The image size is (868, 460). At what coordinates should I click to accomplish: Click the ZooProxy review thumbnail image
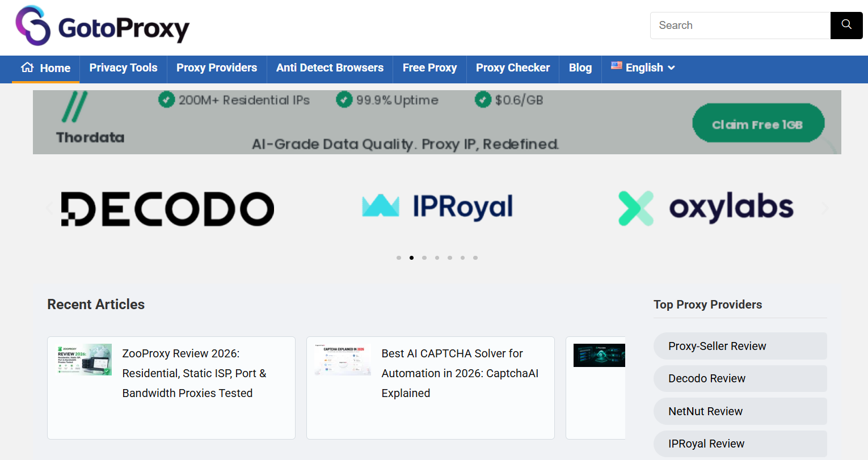pyautogui.click(x=85, y=359)
